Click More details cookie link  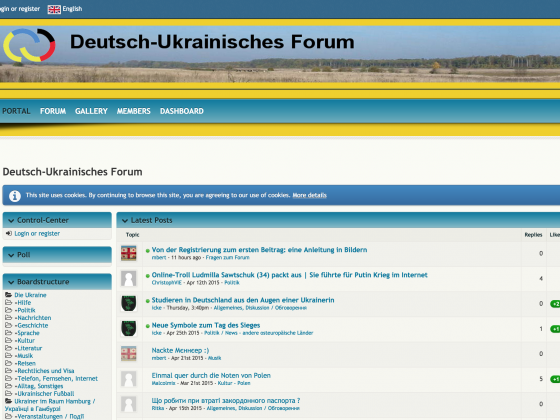coord(310,195)
